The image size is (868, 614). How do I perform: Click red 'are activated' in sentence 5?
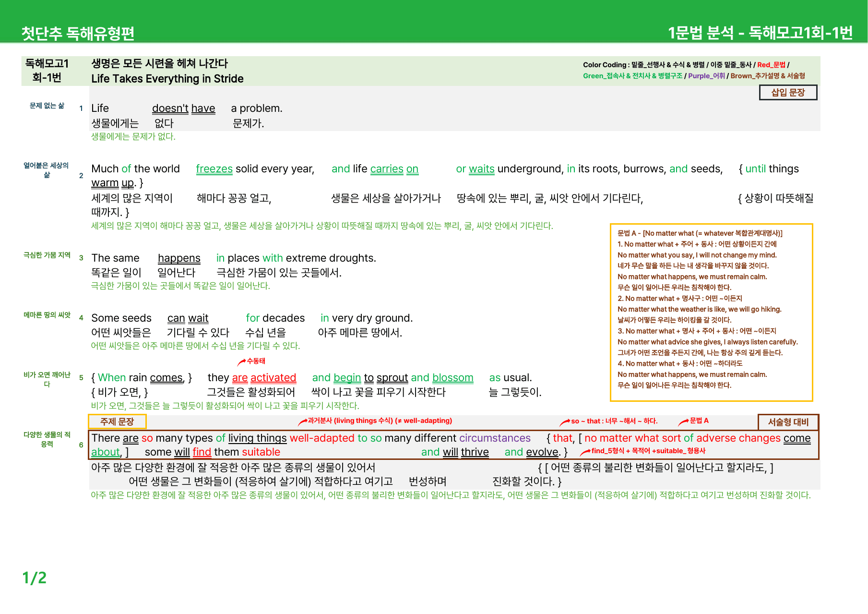tap(264, 378)
